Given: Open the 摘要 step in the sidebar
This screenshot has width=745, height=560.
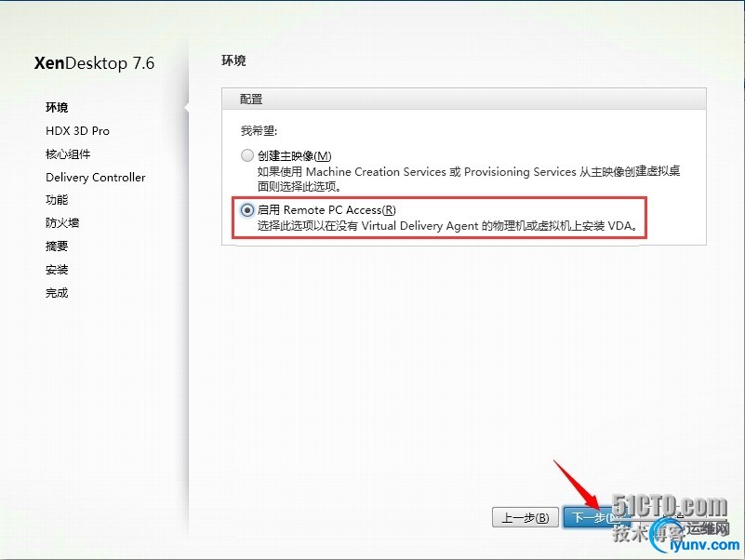Looking at the screenshot, I should pos(57,246).
